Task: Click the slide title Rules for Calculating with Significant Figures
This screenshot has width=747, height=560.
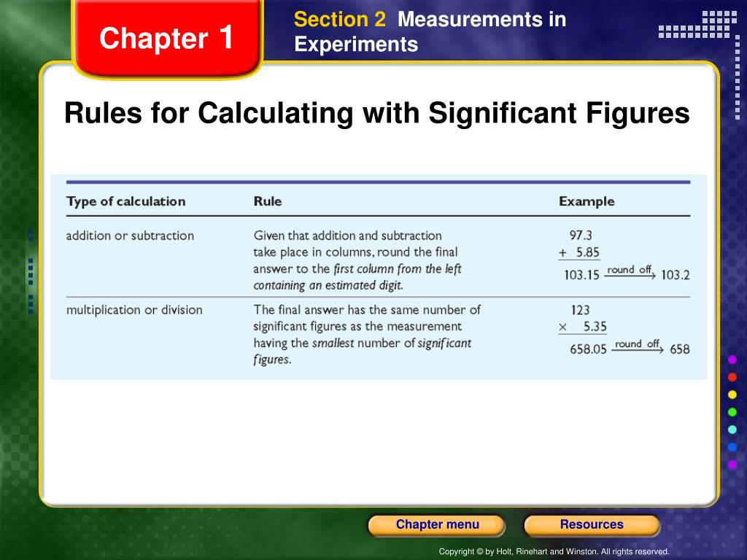Action: pos(377,113)
